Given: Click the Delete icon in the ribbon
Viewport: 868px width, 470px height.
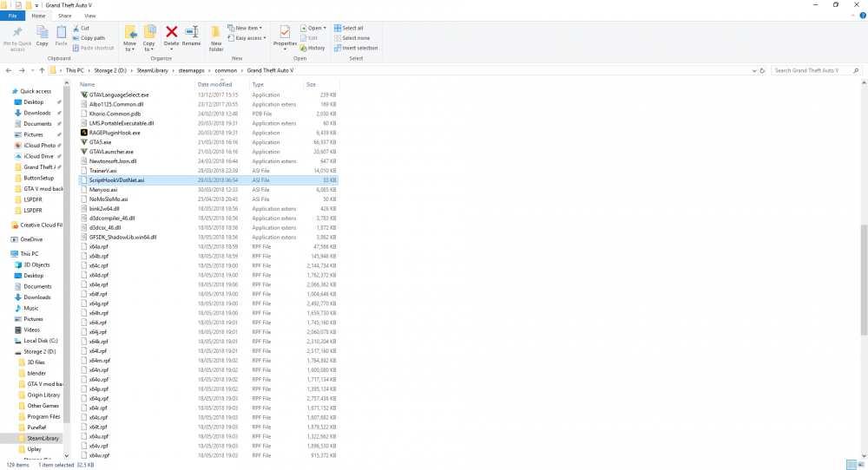Looking at the screenshot, I should [x=172, y=36].
